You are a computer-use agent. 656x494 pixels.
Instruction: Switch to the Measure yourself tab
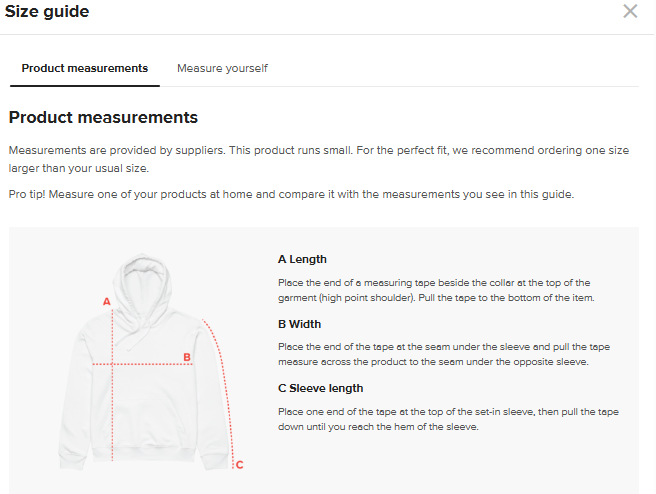pyautogui.click(x=222, y=68)
